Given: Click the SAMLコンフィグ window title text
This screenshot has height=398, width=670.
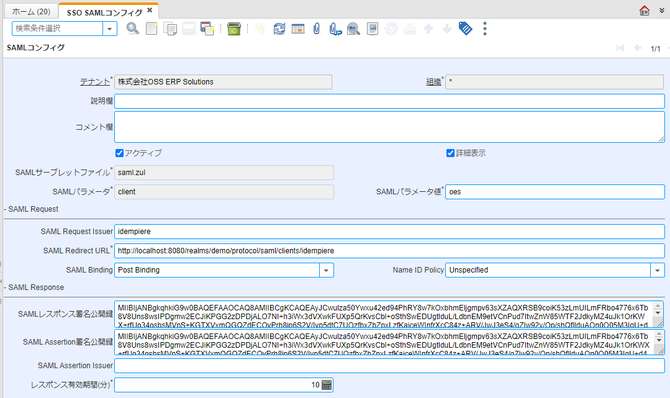Looking at the screenshot, I should coord(35,47).
